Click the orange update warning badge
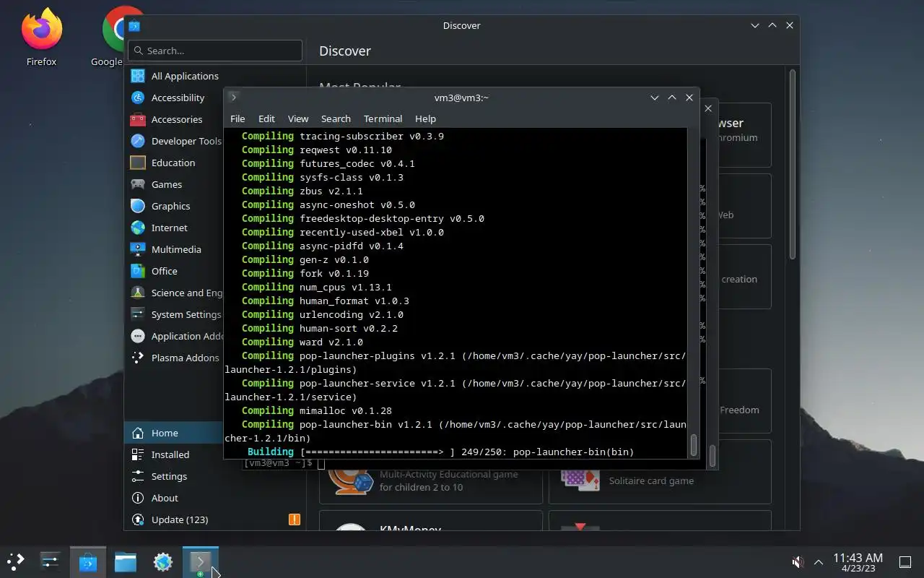Image resolution: width=924 pixels, height=578 pixels. (295, 519)
